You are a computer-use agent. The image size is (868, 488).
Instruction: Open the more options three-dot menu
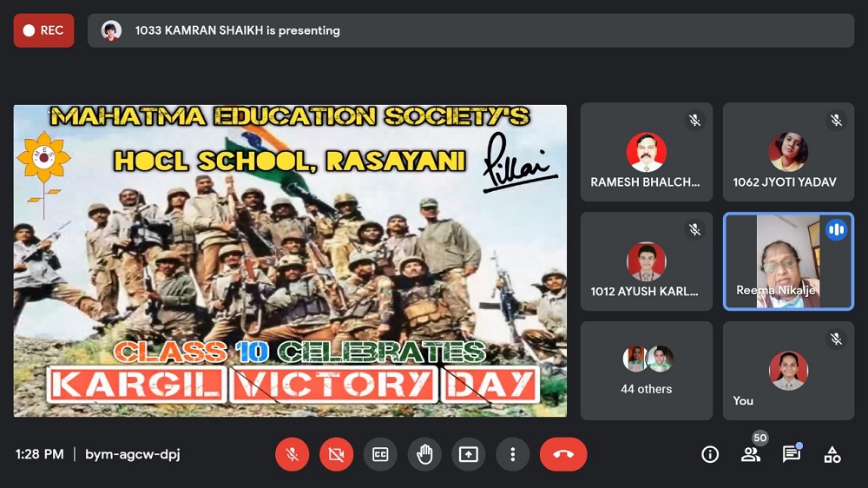[x=513, y=454]
